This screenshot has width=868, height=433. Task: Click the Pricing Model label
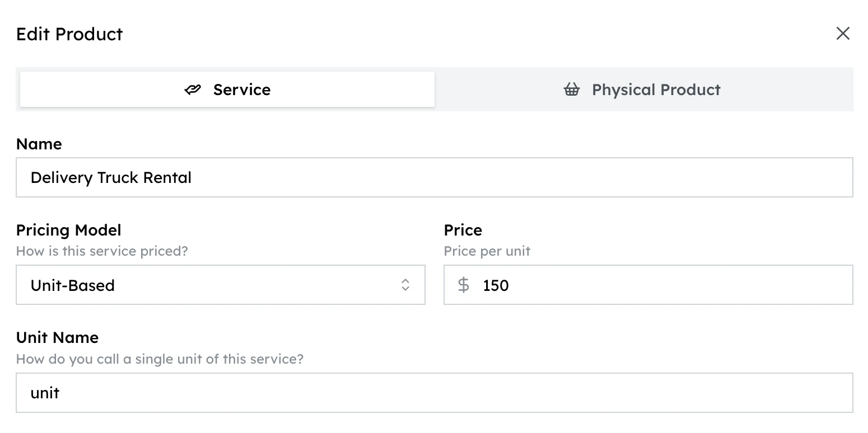coord(69,230)
